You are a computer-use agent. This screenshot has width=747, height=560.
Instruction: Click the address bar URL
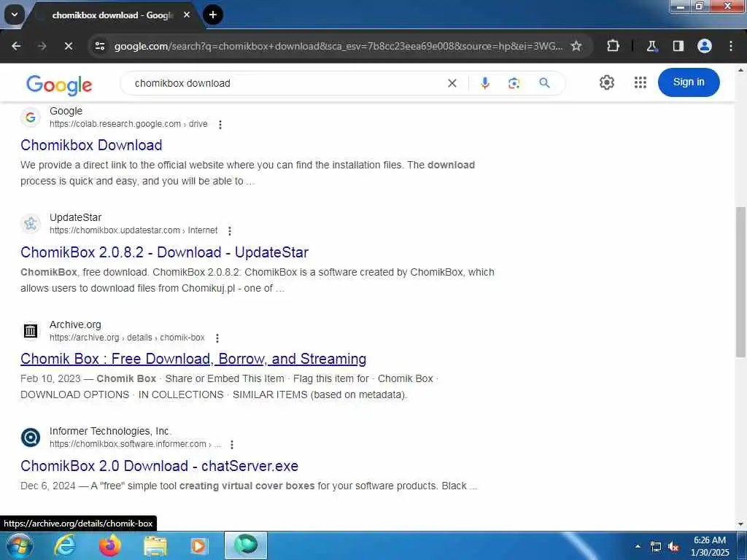pyautogui.click(x=338, y=46)
